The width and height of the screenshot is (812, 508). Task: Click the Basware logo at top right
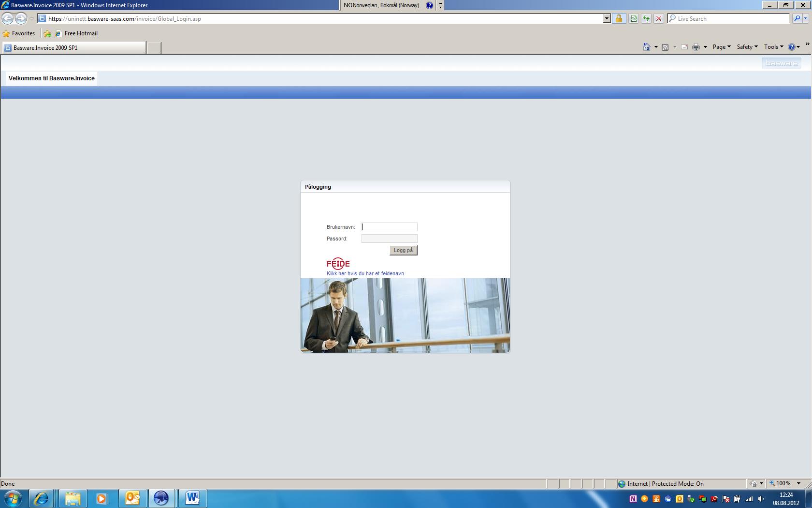tap(781, 63)
